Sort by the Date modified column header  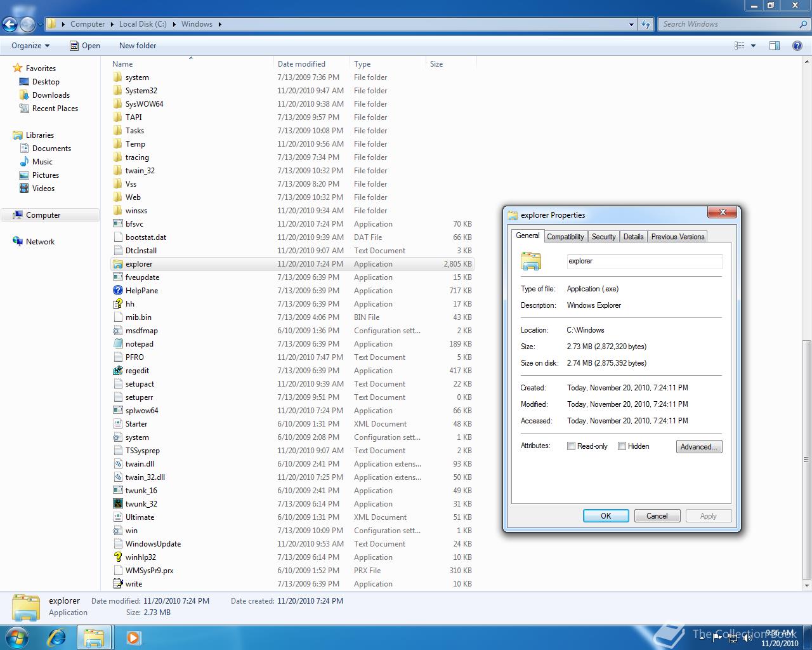coord(311,64)
